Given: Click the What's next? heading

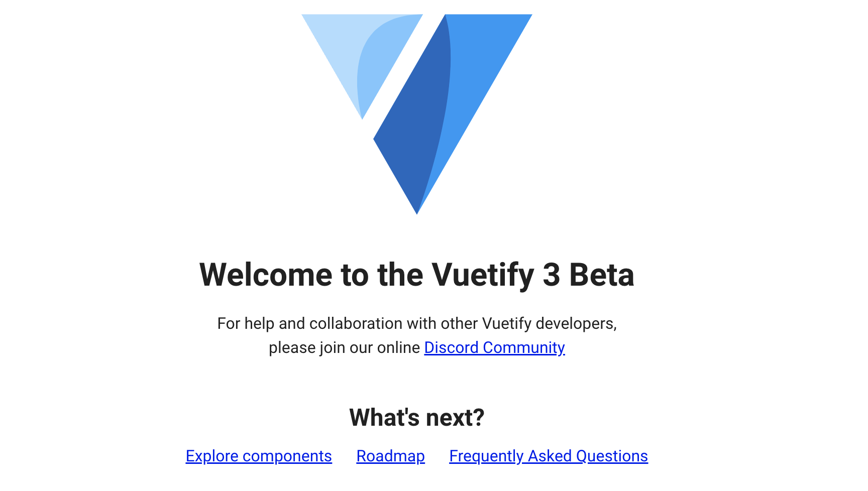Looking at the screenshot, I should point(417,416).
